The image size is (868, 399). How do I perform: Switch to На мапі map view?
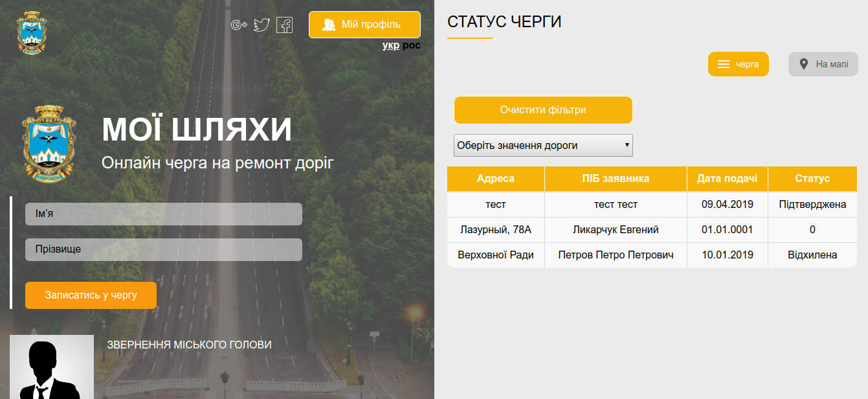tap(823, 64)
